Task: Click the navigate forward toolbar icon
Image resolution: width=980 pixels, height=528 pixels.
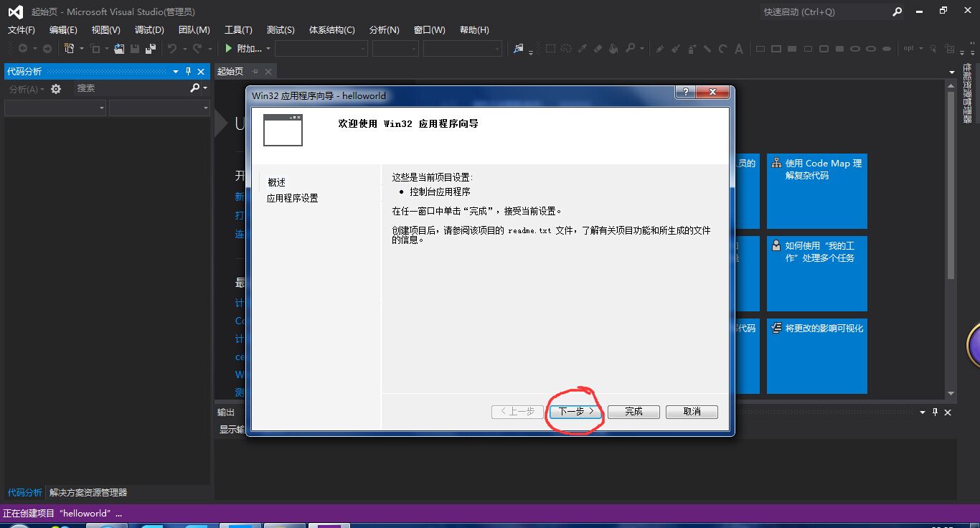Action: [x=47, y=49]
